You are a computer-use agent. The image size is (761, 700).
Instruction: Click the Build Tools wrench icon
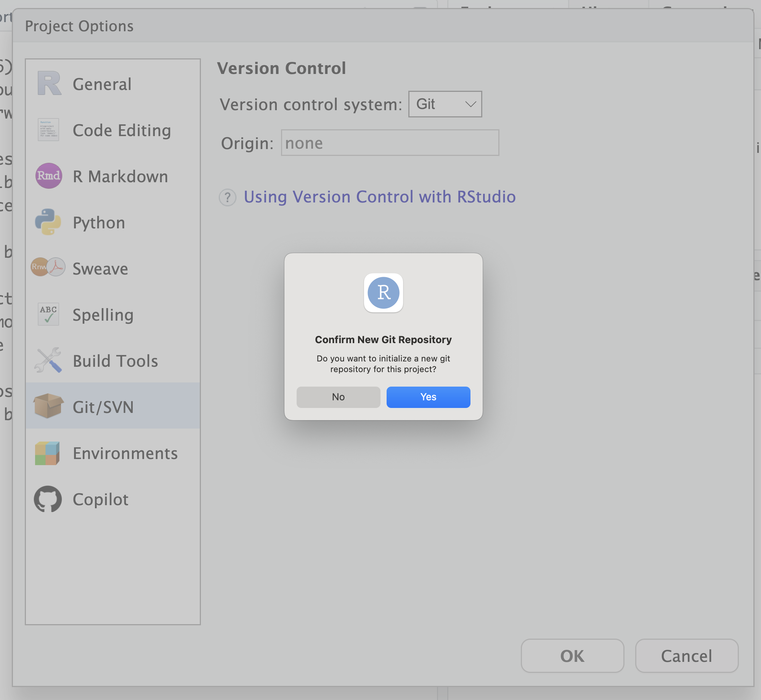coord(48,360)
